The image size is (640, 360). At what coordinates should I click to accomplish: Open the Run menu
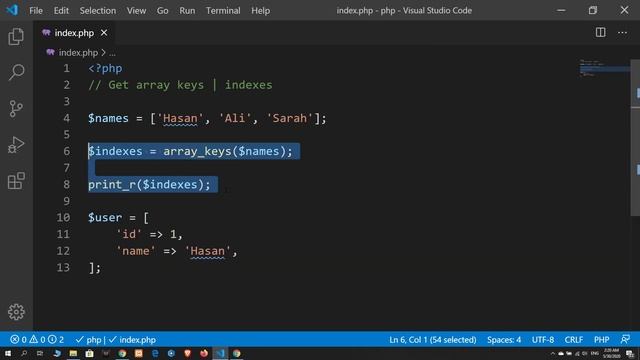click(187, 11)
